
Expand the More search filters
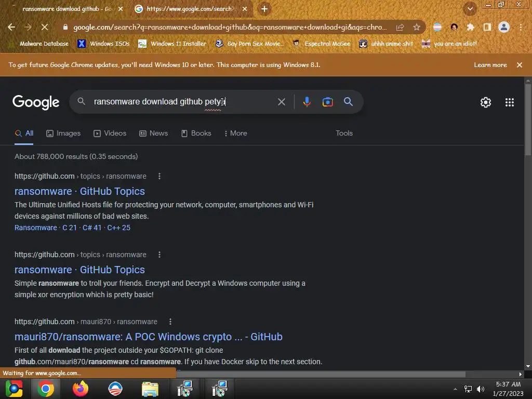pos(235,134)
